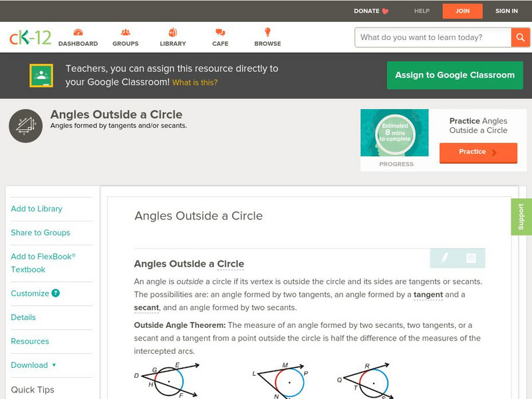532x399 pixels.
Task: Click Assign to Google Classroom button
Action: pyautogui.click(x=455, y=75)
